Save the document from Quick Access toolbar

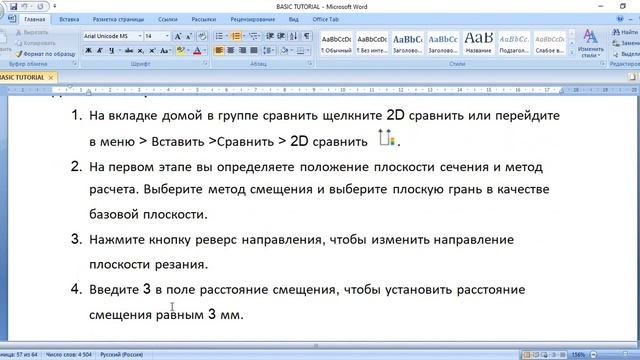13,7
